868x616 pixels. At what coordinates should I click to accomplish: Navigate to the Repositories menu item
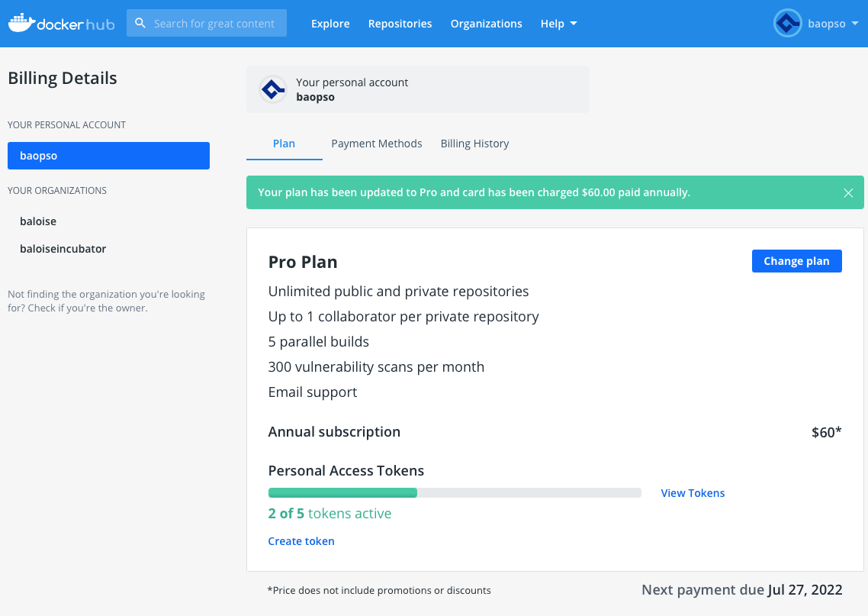[400, 23]
